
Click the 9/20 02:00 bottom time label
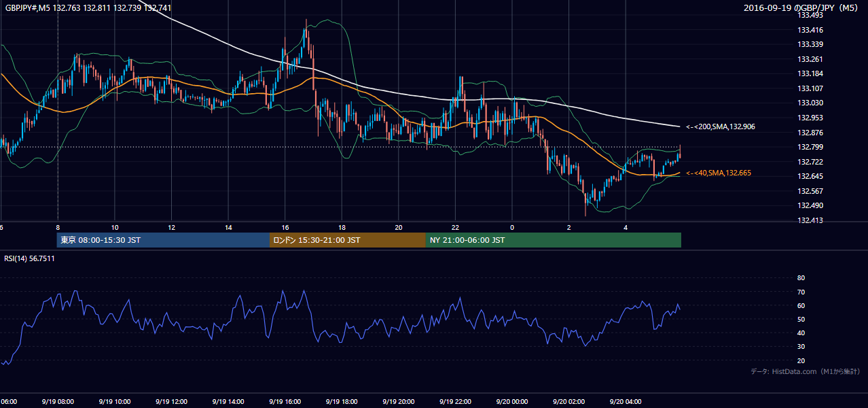pyautogui.click(x=568, y=402)
